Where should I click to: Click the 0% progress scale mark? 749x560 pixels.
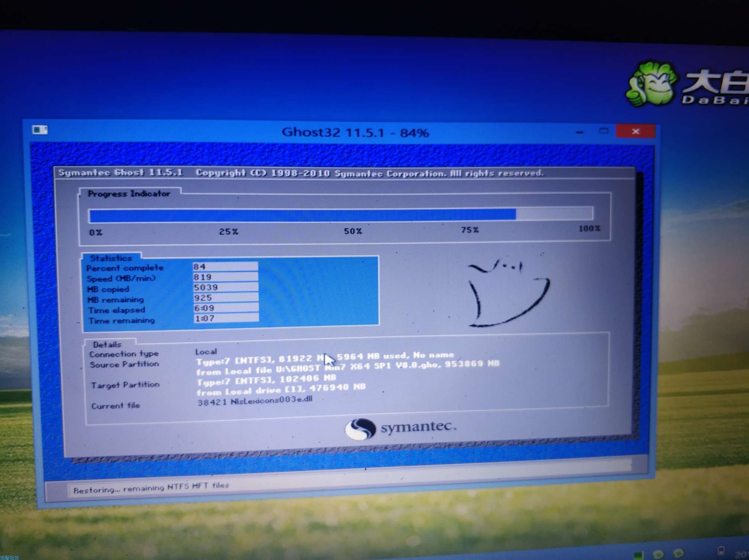(x=95, y=232)
